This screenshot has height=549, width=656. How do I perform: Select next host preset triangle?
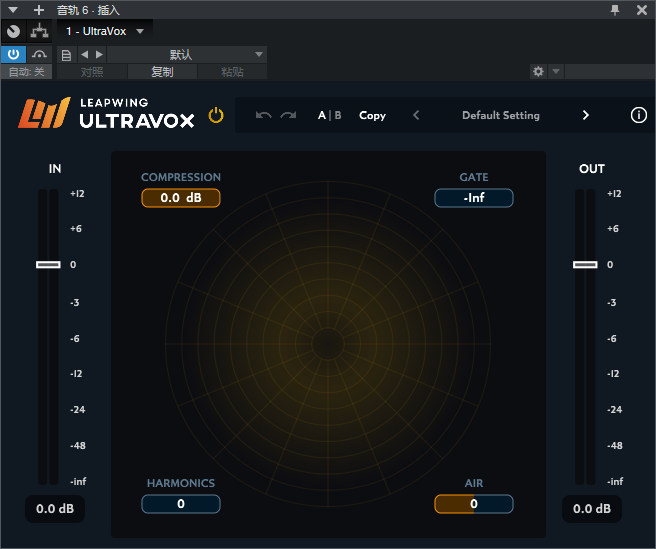[99, 54]
